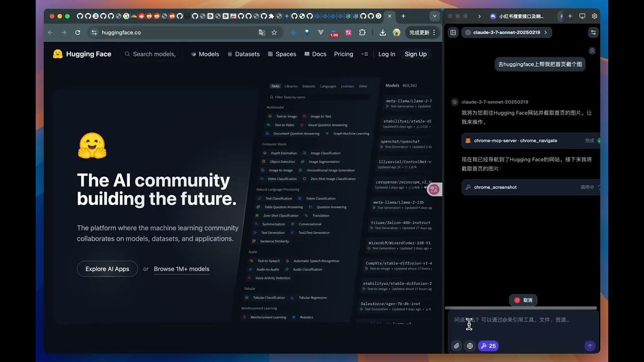The height and width of the screenshot is (362, 644).
Task: Open a new Chrome tab
Action: pyautogui.click(x=403, y=16)
